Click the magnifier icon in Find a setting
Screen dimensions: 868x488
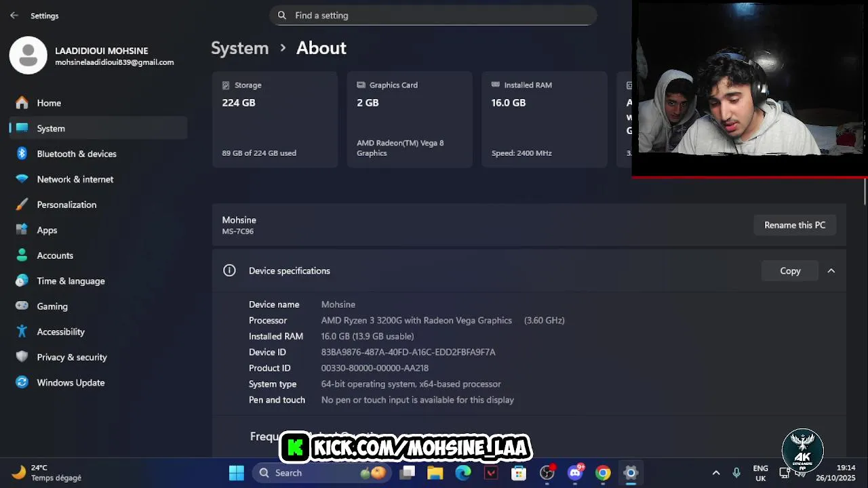point(282,15)
